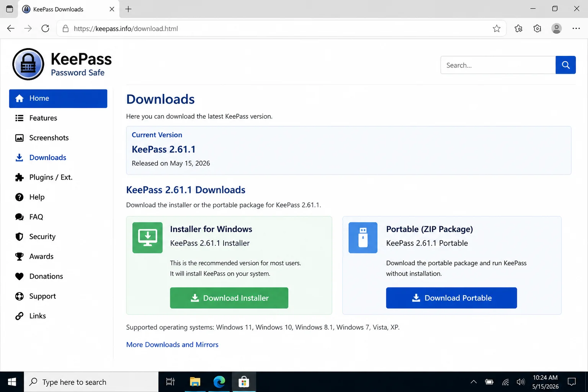Click the KeePass 2.61.1 Downloads heading
Image resolution: width=588 pixels, height=392 pixels.
(x=186, y=190)
